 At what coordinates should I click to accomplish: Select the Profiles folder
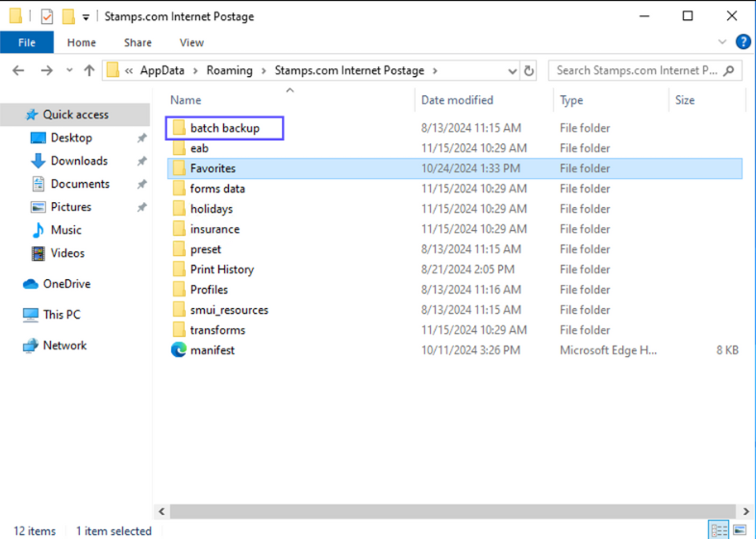tap(209, 290)
